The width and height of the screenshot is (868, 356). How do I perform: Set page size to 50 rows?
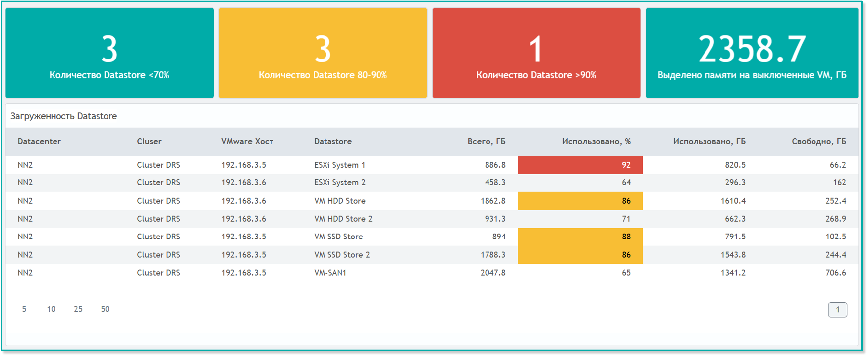[x=105, y=309]
